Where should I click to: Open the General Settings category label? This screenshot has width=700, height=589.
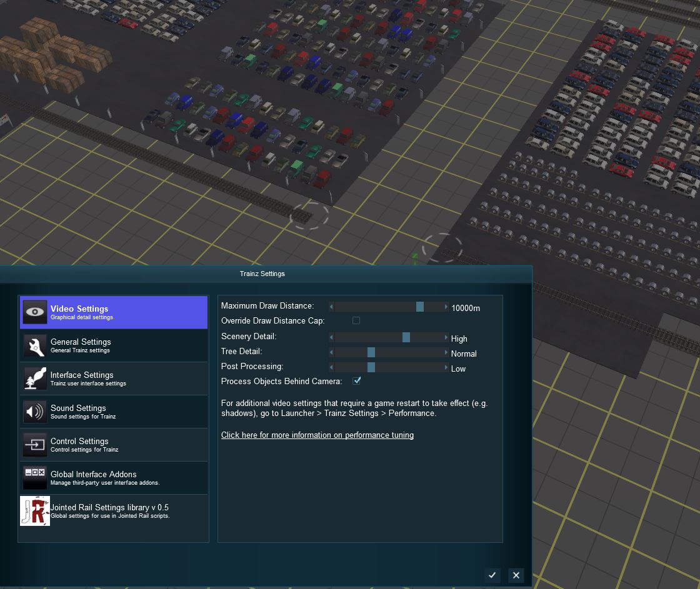point(81,342)
